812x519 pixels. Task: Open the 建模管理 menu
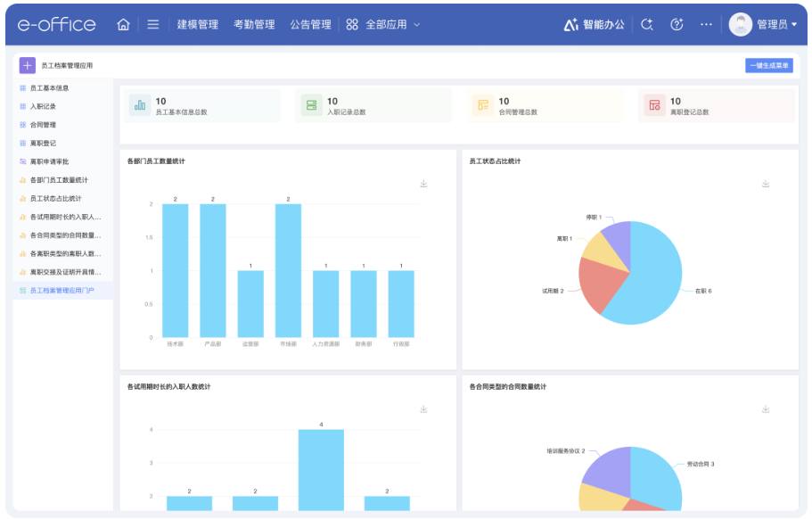(x=198, y=24)
